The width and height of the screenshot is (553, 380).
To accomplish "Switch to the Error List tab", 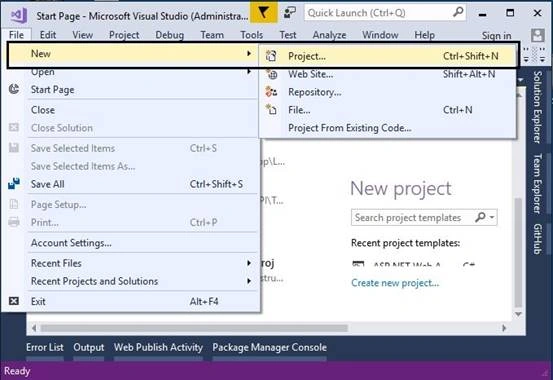I will point(45,347).
